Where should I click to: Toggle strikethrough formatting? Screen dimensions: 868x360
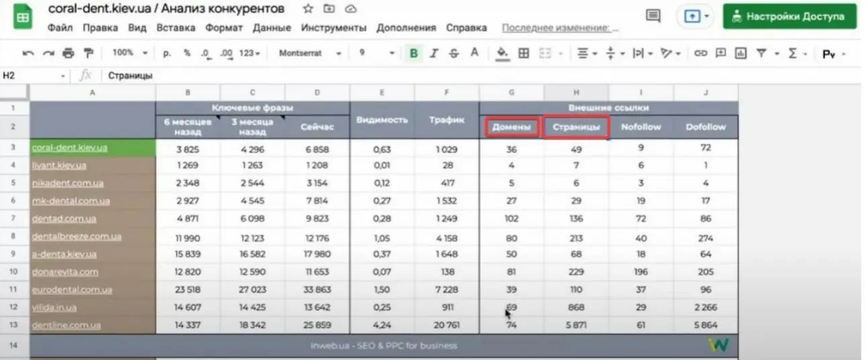[454, 53]
